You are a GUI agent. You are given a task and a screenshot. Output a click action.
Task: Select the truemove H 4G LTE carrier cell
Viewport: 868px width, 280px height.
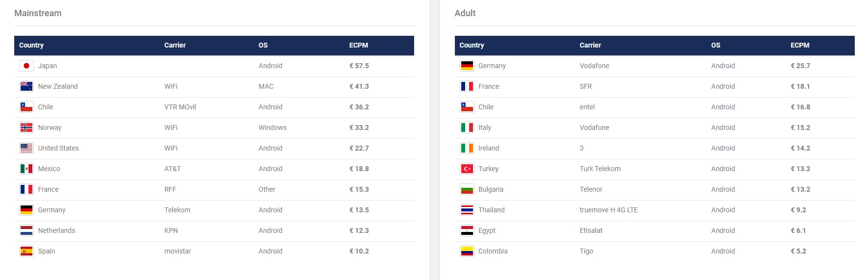[x=609, y=210]
